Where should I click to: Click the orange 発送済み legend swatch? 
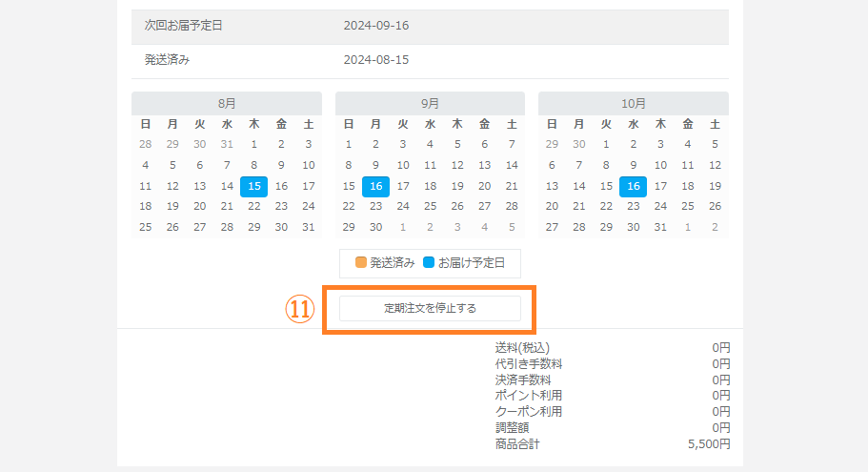[x=361, y=262]
